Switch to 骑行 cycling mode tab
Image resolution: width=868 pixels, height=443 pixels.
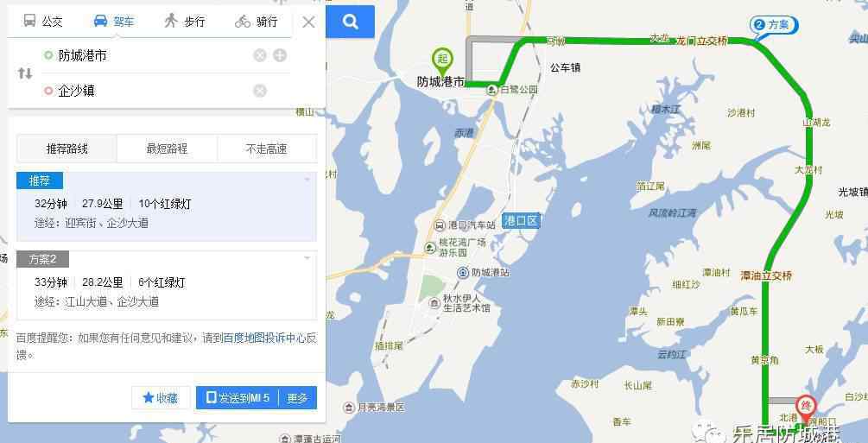coord(257,22)
